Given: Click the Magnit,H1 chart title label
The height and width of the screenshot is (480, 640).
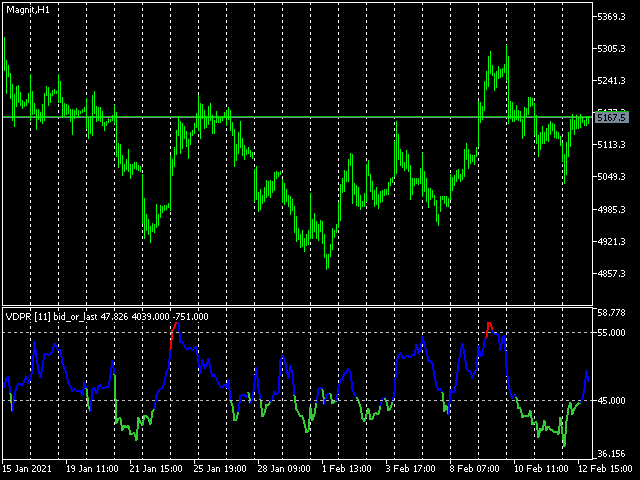Looking at the screenshot, I should [28, 10].
